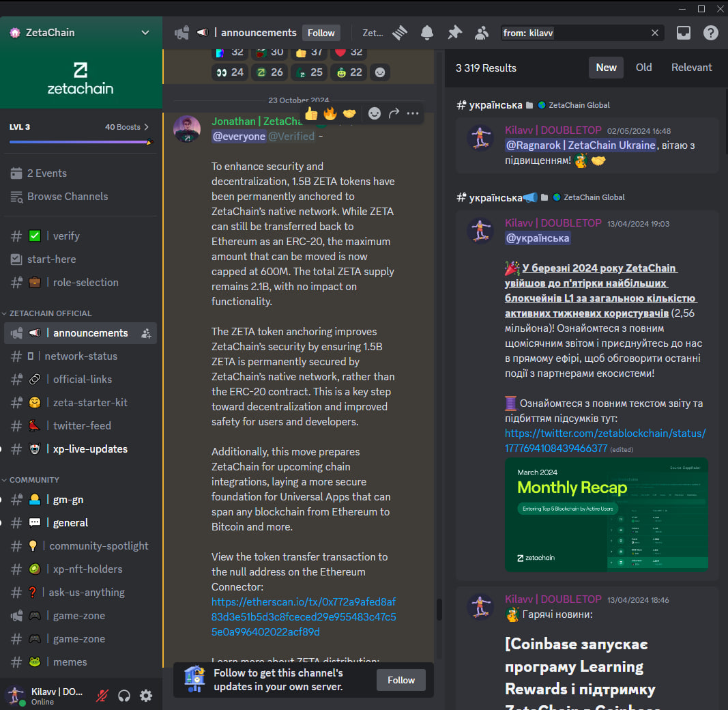
Task: Open the memes channel
Action: tap(81, 662)
